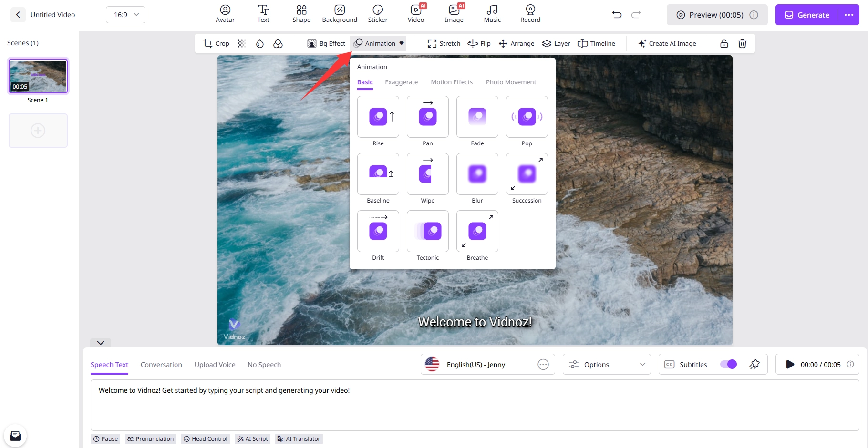Toggle the Subtitles switch off
Image resolution: width=868 pixels, height=448 pixels.
tap(728, 364)
